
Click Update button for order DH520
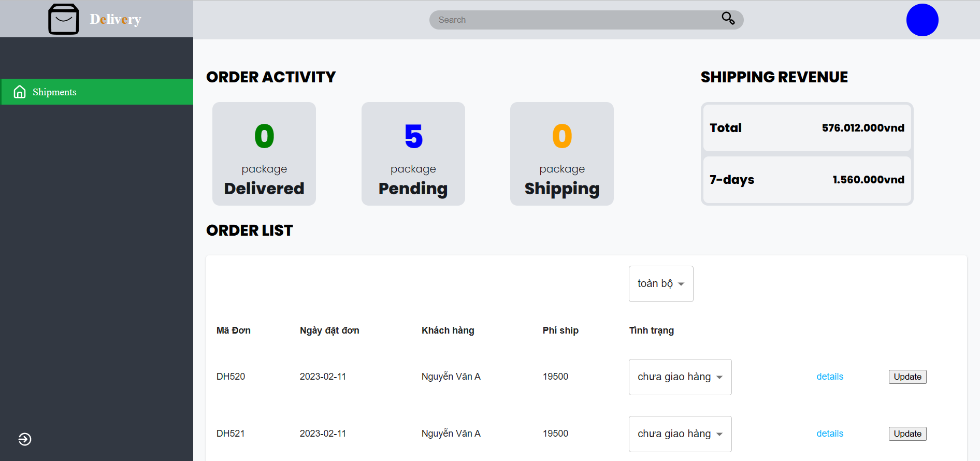point(907,377)
